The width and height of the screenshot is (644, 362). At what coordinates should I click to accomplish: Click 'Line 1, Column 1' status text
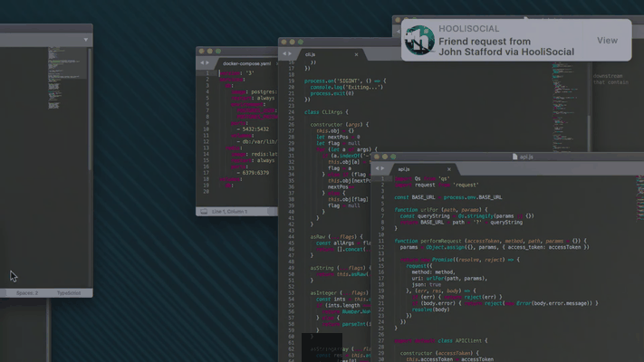(x=229, y=212)
